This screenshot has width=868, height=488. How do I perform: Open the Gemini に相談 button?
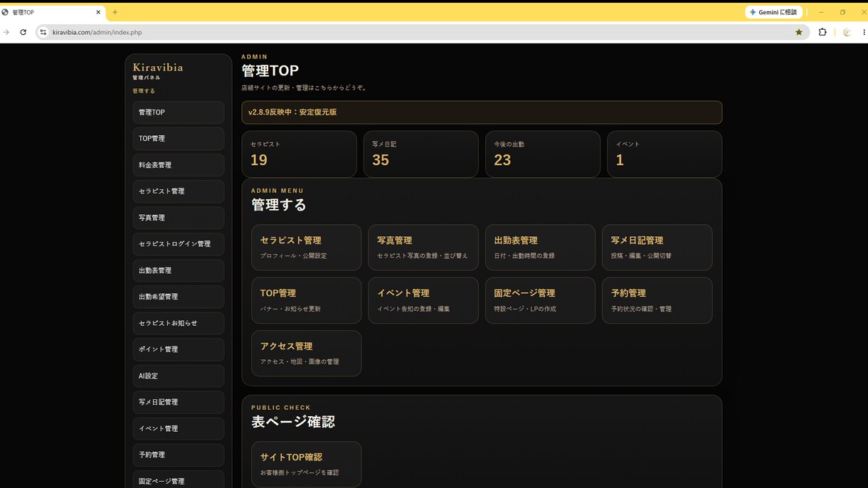coord(774,12)
